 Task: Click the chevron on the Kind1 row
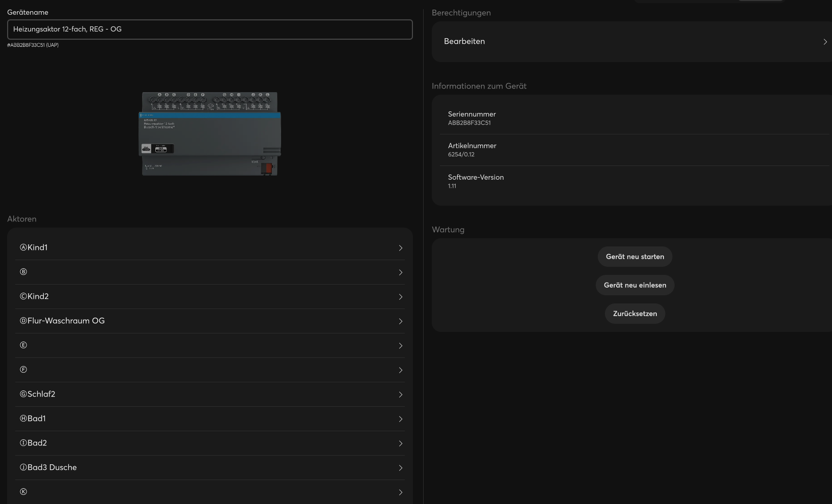pos(401,248)
